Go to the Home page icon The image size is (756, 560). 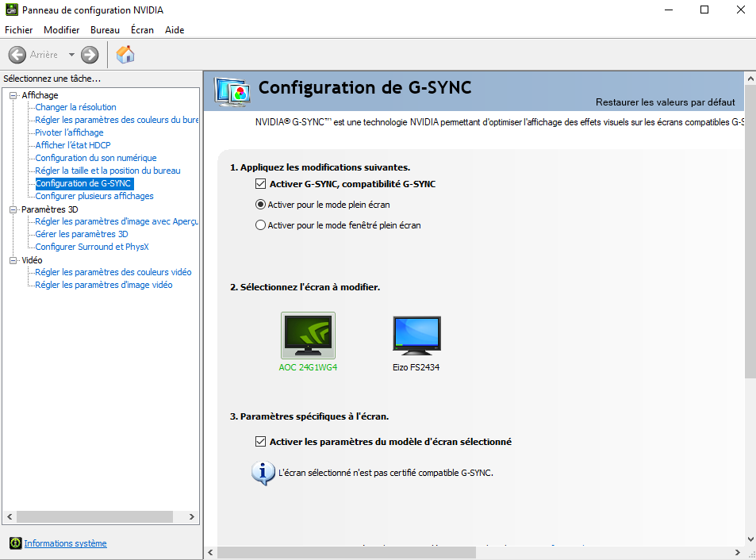click(x=125, y=55)
